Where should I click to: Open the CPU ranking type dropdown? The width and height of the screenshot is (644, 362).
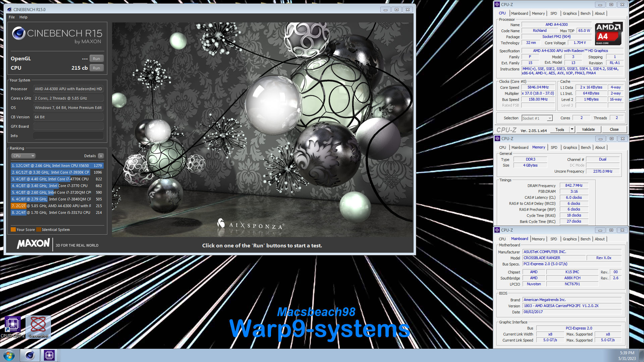pyautogui.click(x=23, y=156)
